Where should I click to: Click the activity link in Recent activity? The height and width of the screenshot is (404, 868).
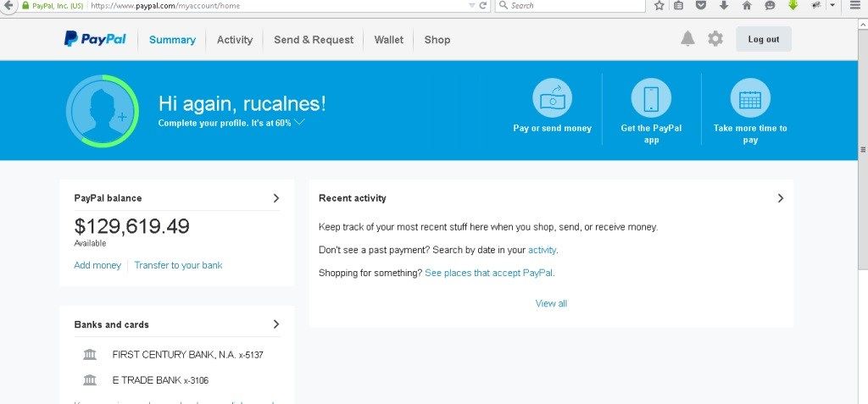[x=542, y=250]
